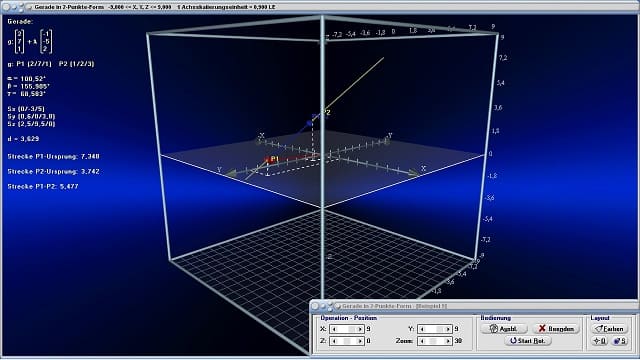Increase Y position with right arrow
Viewport: 640px width, 360px height.
click(x=448, y=329)
